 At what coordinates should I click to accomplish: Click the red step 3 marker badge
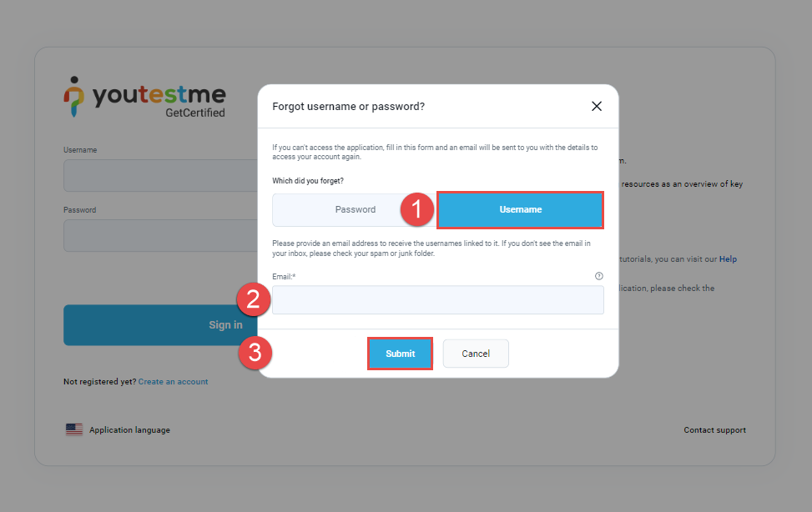coord(255,354)
